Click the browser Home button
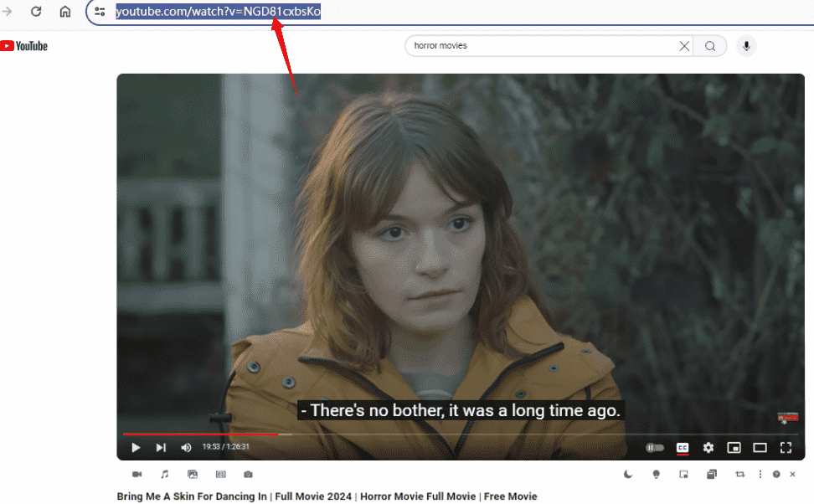 pos(64,12)
